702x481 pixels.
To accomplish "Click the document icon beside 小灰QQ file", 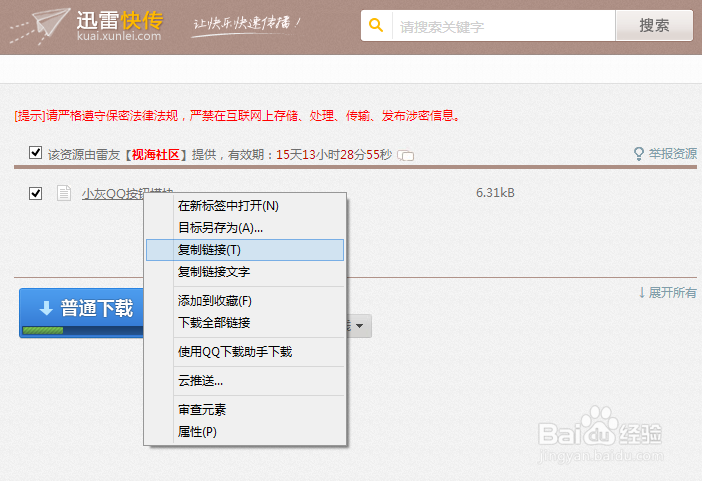I will [64, 193].
